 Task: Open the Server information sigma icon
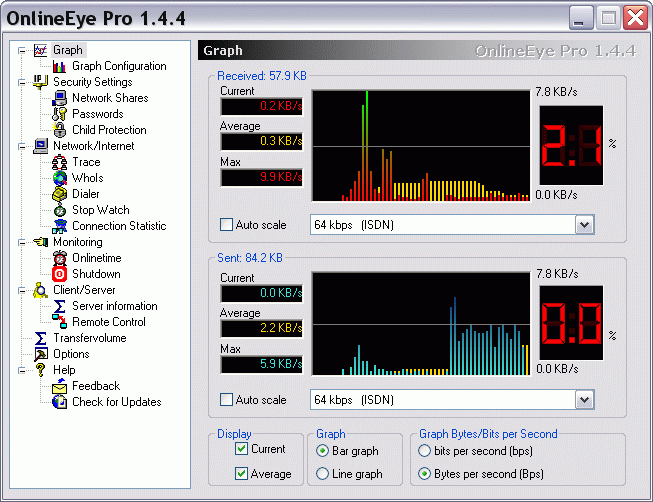pos(60,306)
